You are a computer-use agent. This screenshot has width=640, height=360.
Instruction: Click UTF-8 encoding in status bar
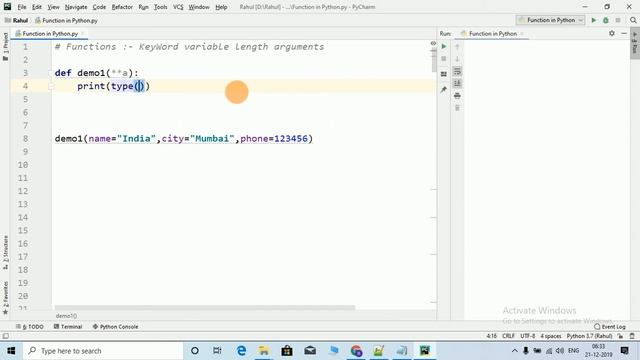[527, 336]
